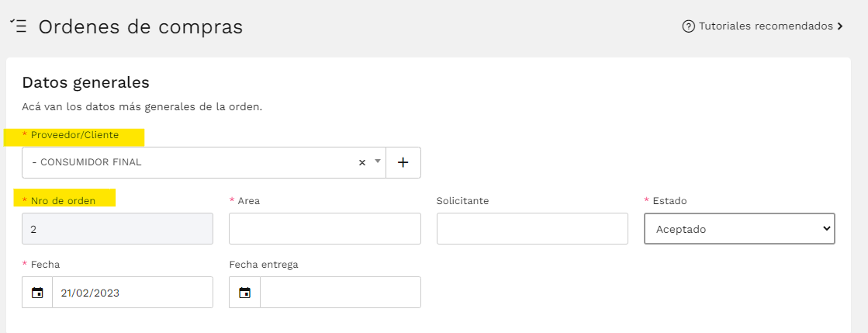Open the checklist menu icon beside Ordenes de compras

point(19,26)
